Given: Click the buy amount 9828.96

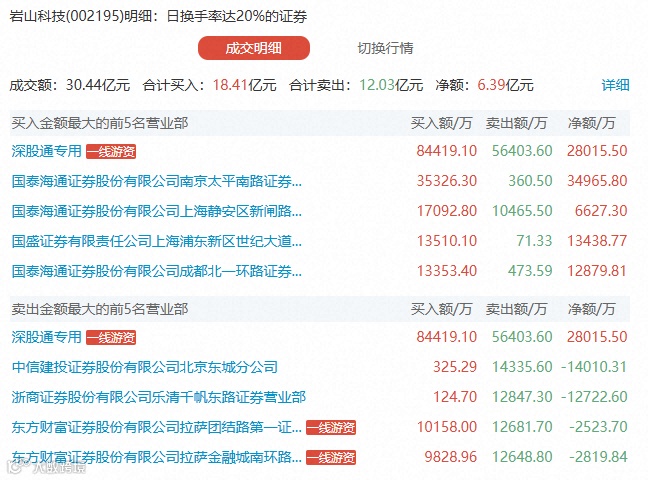Looking at the screenshot, I should (x=451, y=457).
